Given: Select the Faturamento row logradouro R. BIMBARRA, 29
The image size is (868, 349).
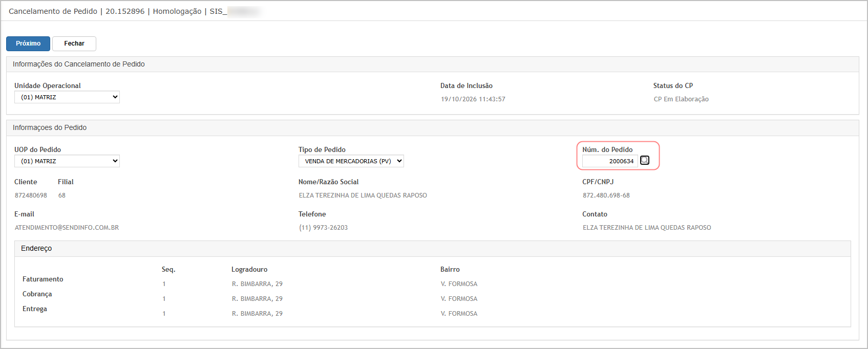Looking at the screenshot, I should pyautogui.click(x=257, y=284).
